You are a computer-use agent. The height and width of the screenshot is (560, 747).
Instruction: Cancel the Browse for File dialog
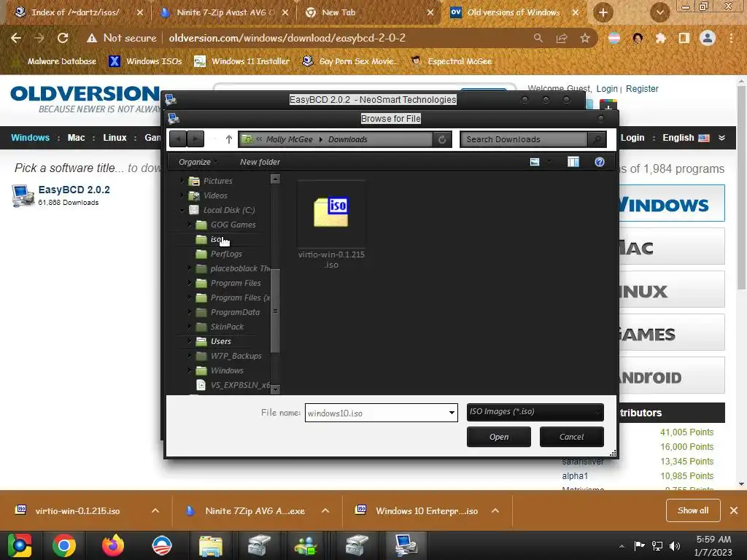pos(571,437)
